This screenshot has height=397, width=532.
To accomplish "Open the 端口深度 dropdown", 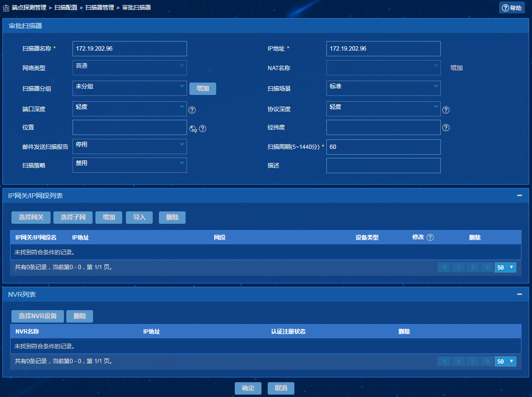I will coord(130,109).
